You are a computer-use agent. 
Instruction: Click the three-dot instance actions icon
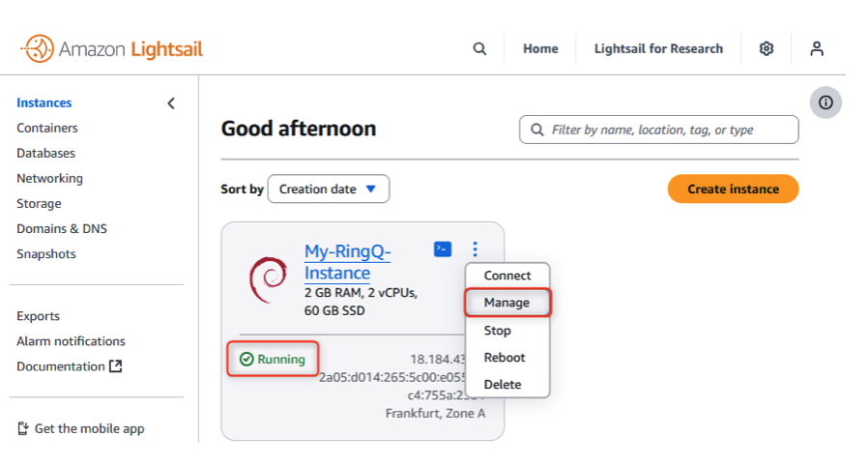(x=475, y=249)
